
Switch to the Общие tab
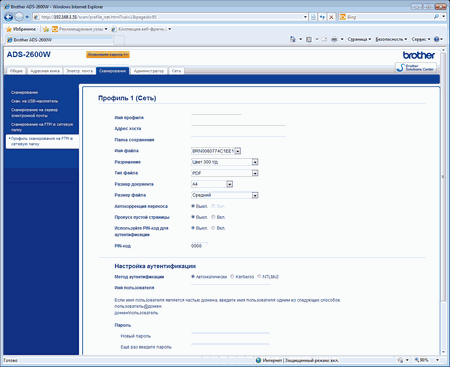[x=16, y=71]
